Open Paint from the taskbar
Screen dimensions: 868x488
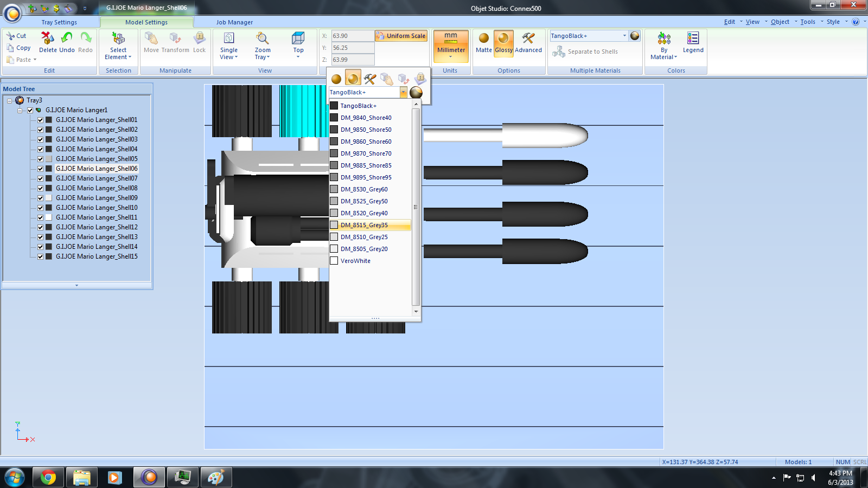point(216,478)
